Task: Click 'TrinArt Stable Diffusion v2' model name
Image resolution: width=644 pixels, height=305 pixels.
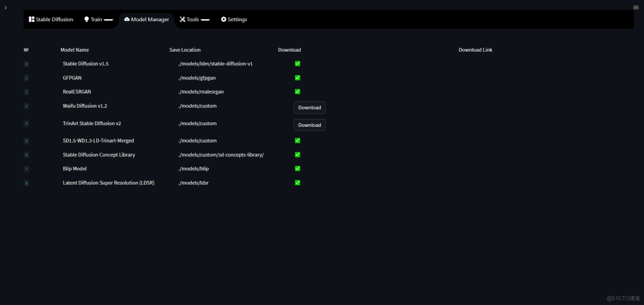Action: 91,123
